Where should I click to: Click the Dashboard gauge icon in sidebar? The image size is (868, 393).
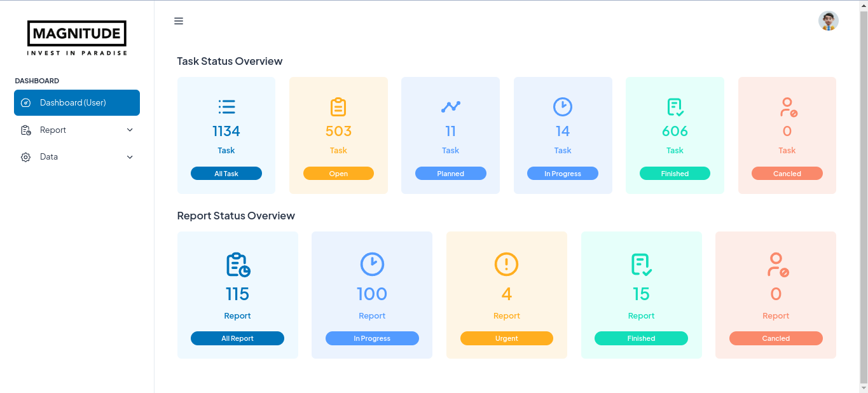[26, 103]
